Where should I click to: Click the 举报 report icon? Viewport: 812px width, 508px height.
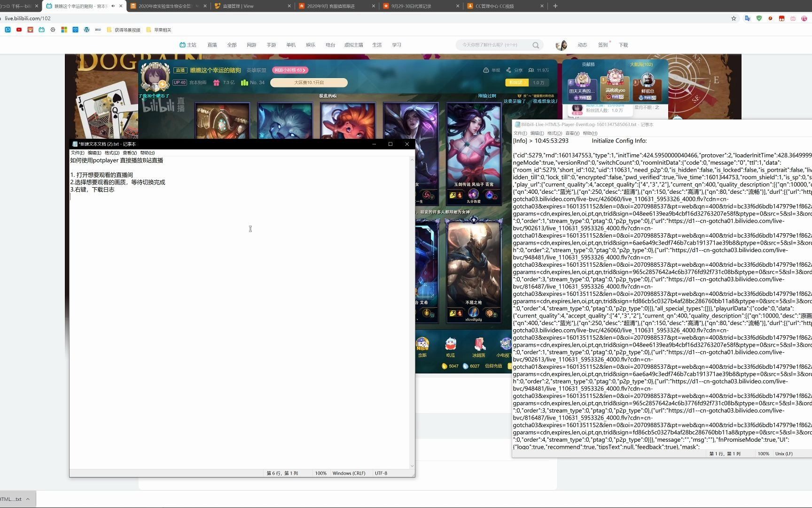(486, 70)
